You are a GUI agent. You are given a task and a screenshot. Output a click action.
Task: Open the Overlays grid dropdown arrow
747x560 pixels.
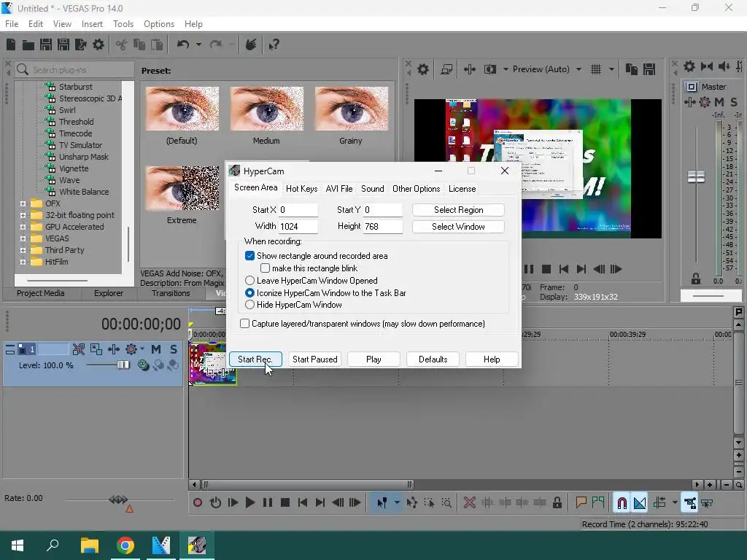click(611, 69)
